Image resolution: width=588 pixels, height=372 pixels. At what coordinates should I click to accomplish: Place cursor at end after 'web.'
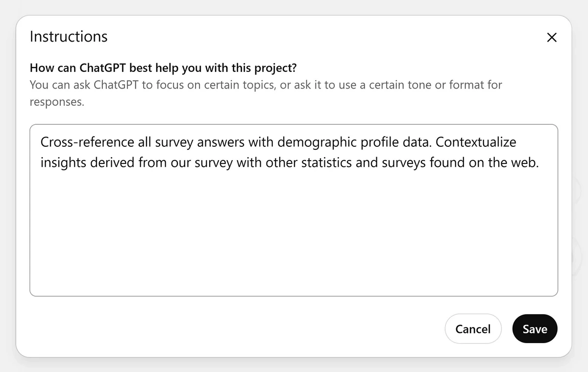coord(539,163)
